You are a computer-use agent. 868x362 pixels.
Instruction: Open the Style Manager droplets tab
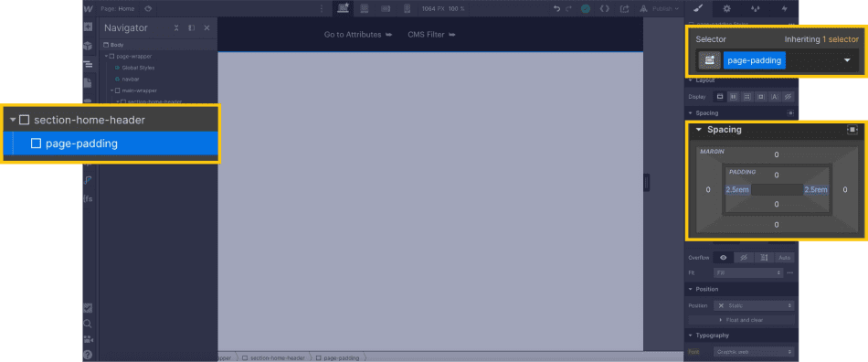756,9
